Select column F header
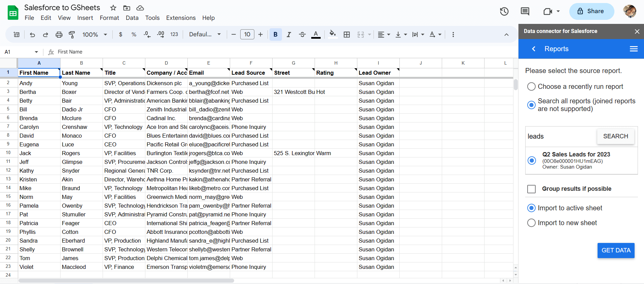The width and height of the screenshot is (644, 284). click(x=251, y=63)
